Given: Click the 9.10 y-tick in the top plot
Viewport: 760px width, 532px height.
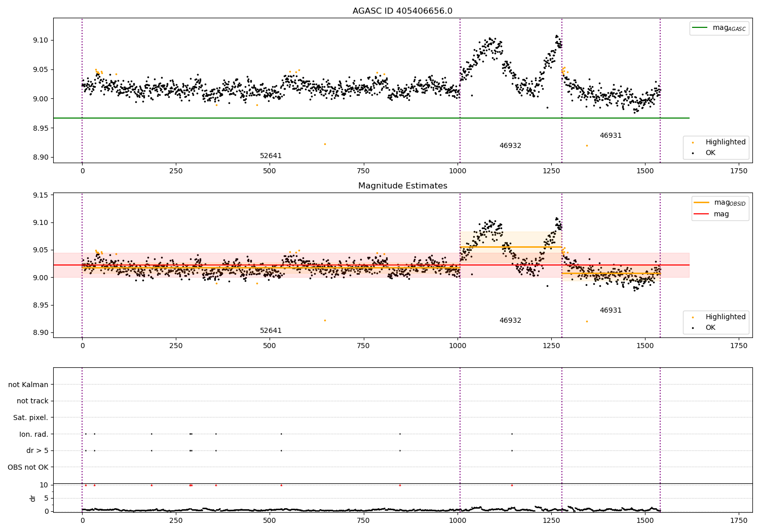Looking at the screenshot, I should [x=40, y=41].
